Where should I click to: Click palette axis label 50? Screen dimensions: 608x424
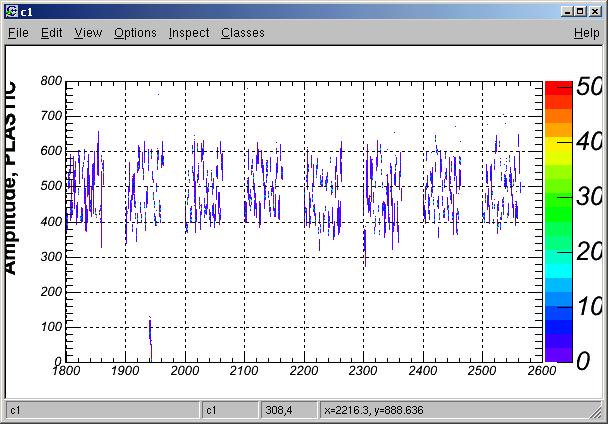(x=589, y=86)
